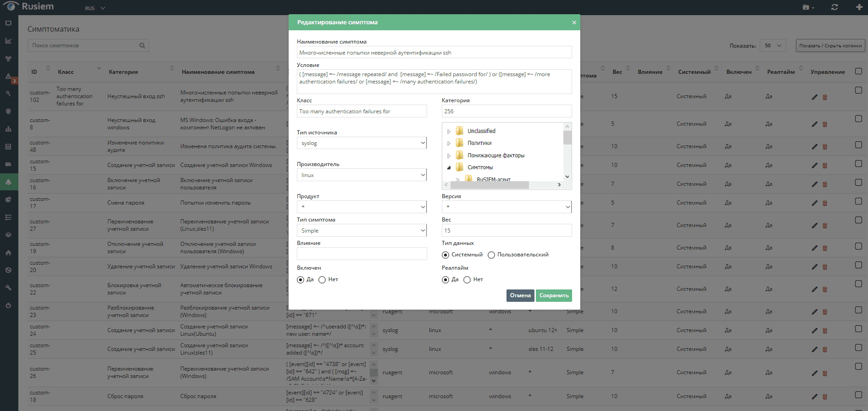Select 'Пользовательский' data type radio

click(x=491, y=255)
